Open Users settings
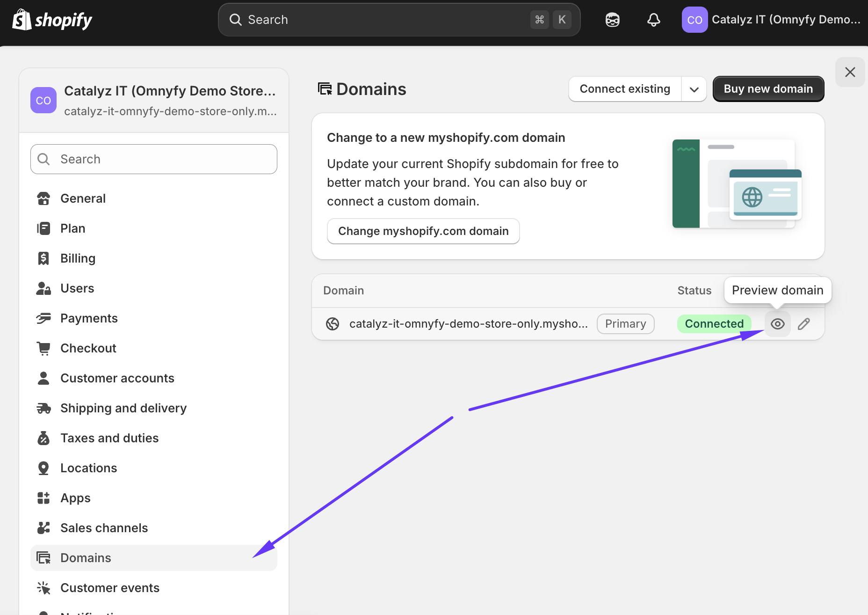The width and height of the screenshot is (868, 615). click(154, 288)
